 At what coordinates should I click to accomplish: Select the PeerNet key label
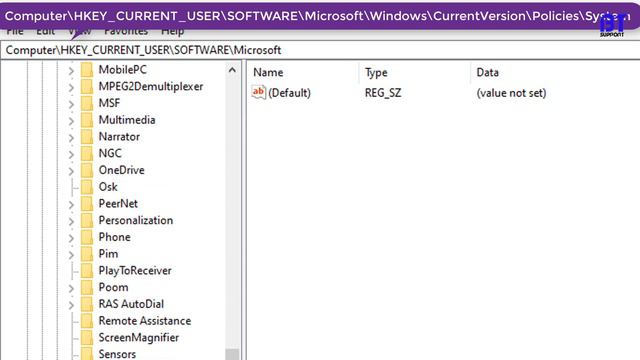pyautogui.click(x=118, y=204)
